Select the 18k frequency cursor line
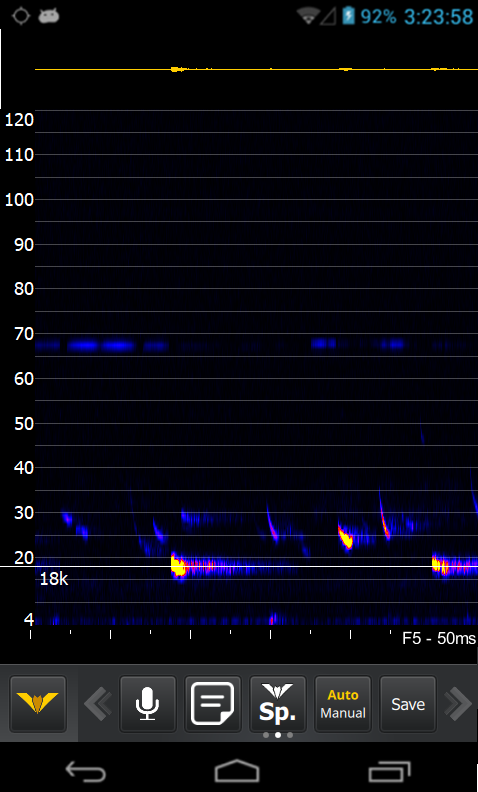Image resolution: width=478 pixels, height=792 pixels. pyautogui.click(x=239, y=566)
